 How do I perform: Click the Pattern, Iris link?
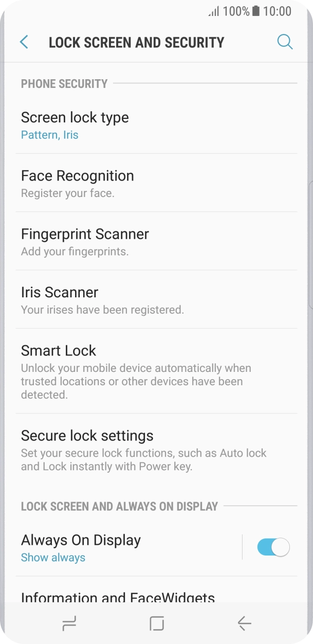50,134
